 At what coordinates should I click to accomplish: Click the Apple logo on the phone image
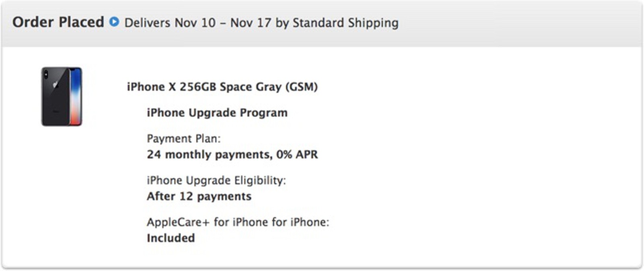pyautogui.click(x=55, y=84)
